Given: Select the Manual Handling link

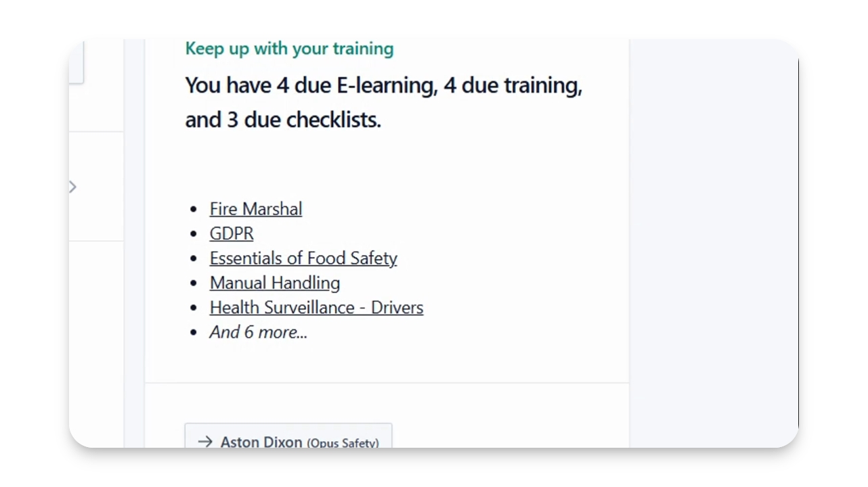Looking at the screenshot, I should click(x=275, y=283).
